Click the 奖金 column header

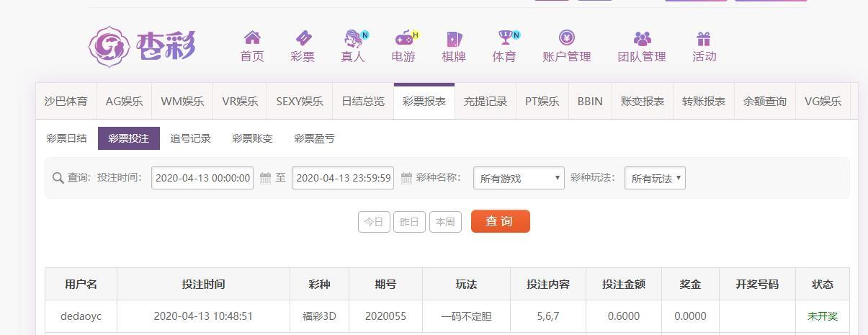pos(690,285)
